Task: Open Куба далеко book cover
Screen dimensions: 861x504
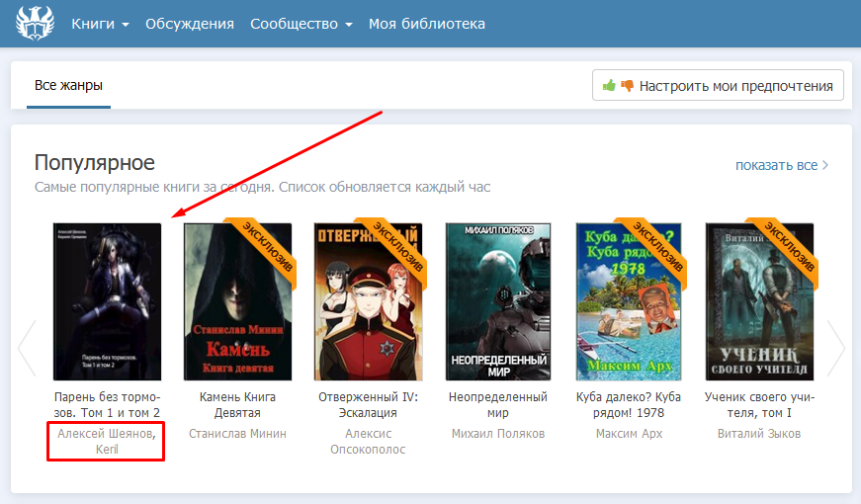Action: (629, 300)
